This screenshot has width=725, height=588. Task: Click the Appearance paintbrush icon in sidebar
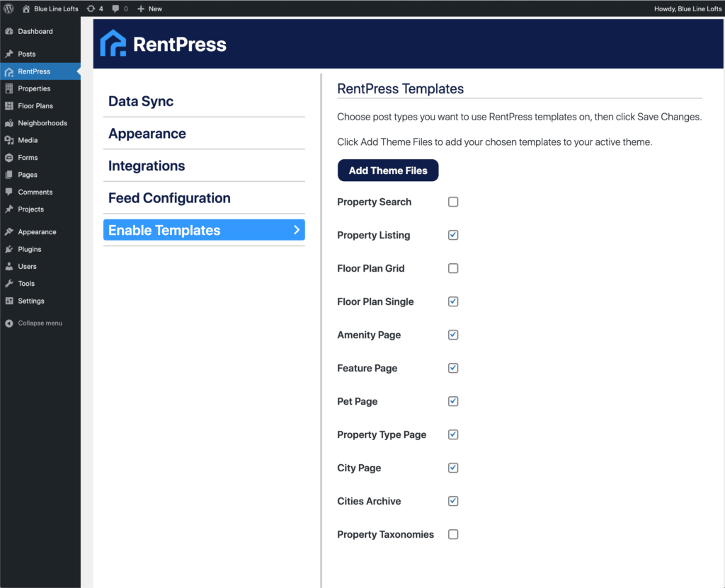click(x=8, y=231)
